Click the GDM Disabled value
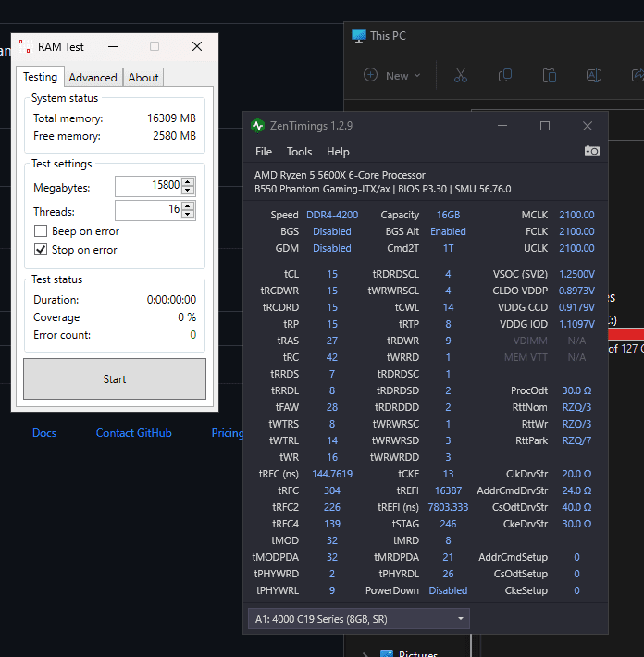This screenshot has width=644, height=657. pyautogui.click(x=332, y=248)
